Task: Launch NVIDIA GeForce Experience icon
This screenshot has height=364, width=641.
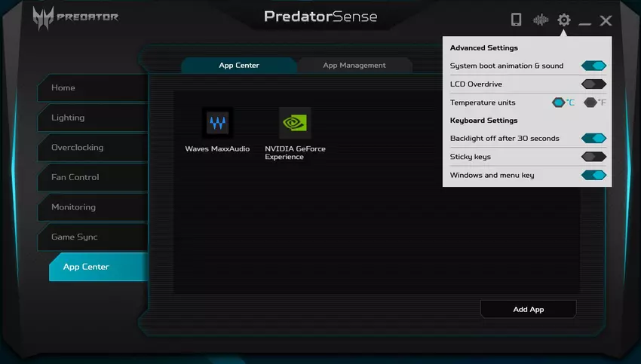Action: tap(295, 123)
